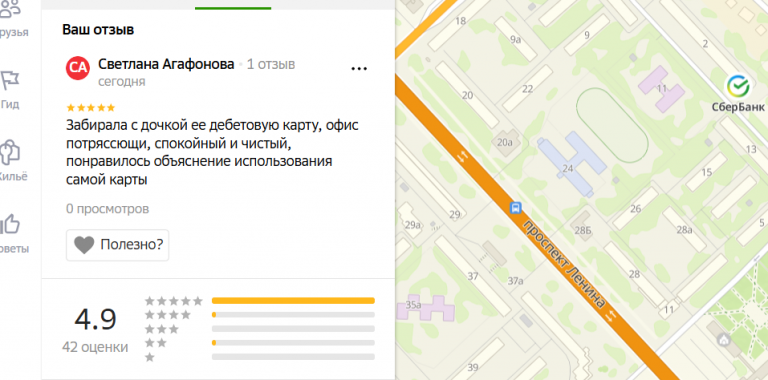Open the Советы thumbs-up icon
Screen dimensions: 768x380
coord(10,225)
